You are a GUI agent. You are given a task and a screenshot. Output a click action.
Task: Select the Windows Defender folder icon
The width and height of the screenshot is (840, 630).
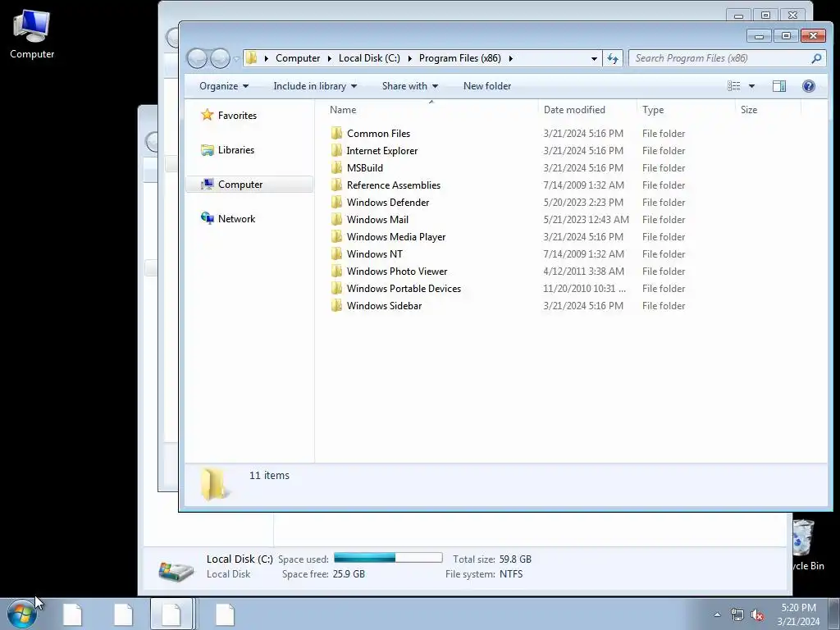336,202
